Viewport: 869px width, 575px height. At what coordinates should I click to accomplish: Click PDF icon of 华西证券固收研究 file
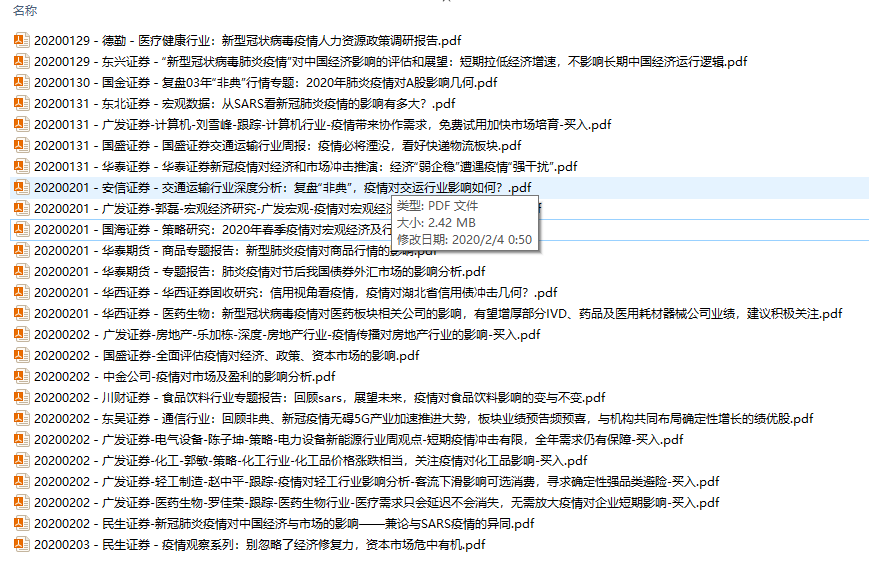pyautogui.click(x=22, y=292)
